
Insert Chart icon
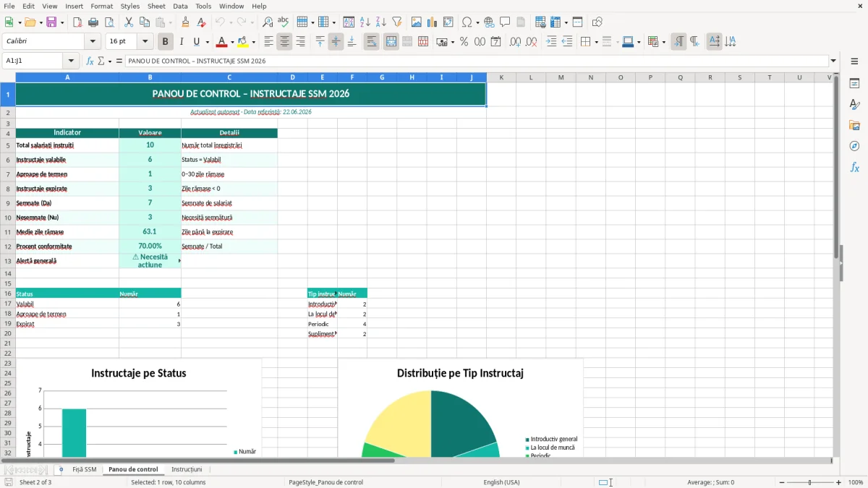(433, 22)
